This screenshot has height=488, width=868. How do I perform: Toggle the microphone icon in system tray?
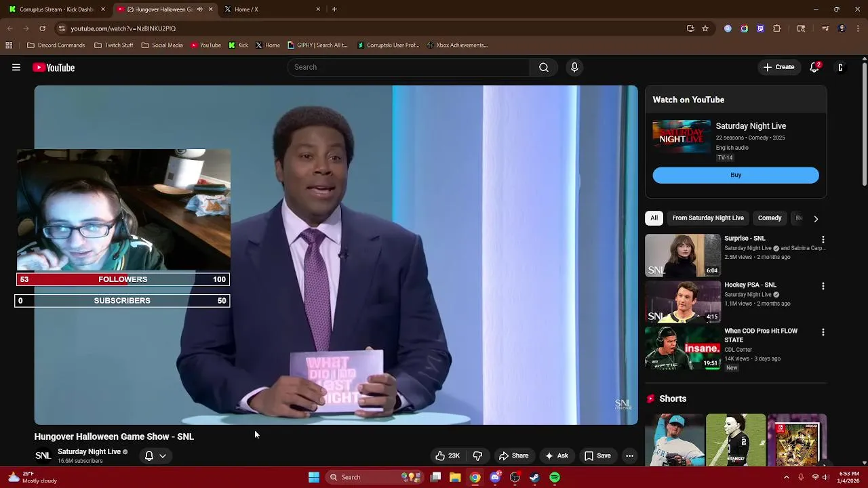(801, 477)
